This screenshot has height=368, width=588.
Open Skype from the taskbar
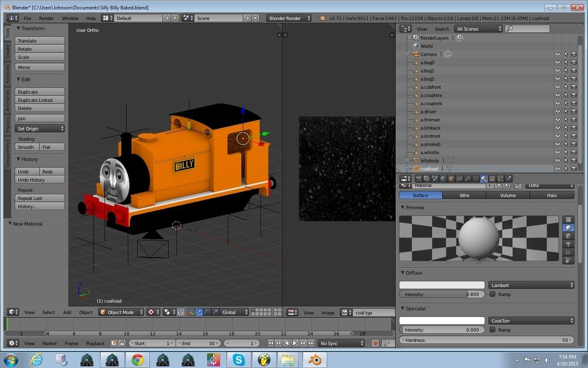click(x=238, y=360)
